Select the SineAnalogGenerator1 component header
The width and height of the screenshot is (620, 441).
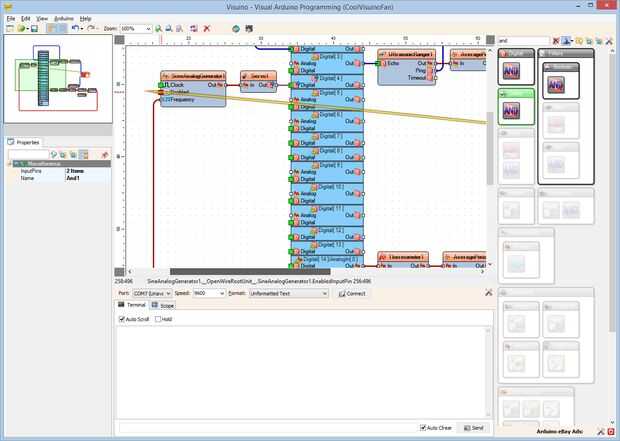pos(193,76)
